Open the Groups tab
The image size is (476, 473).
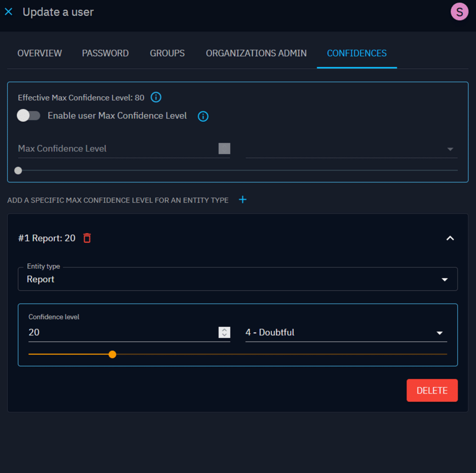(x=167, y=53)
